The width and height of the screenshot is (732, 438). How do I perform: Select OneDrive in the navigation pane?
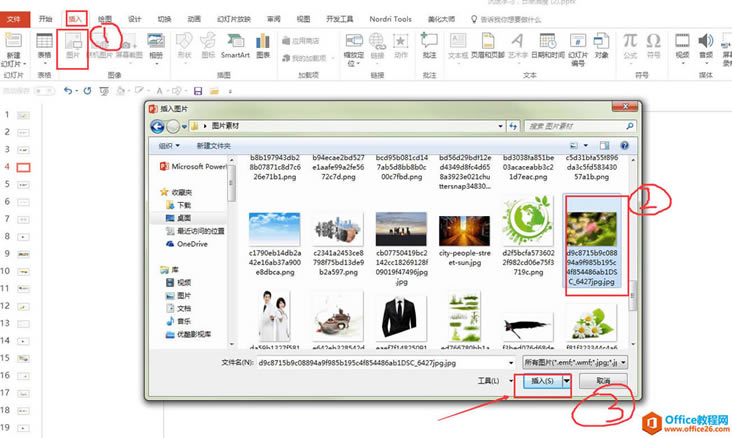tap(187, 244)
